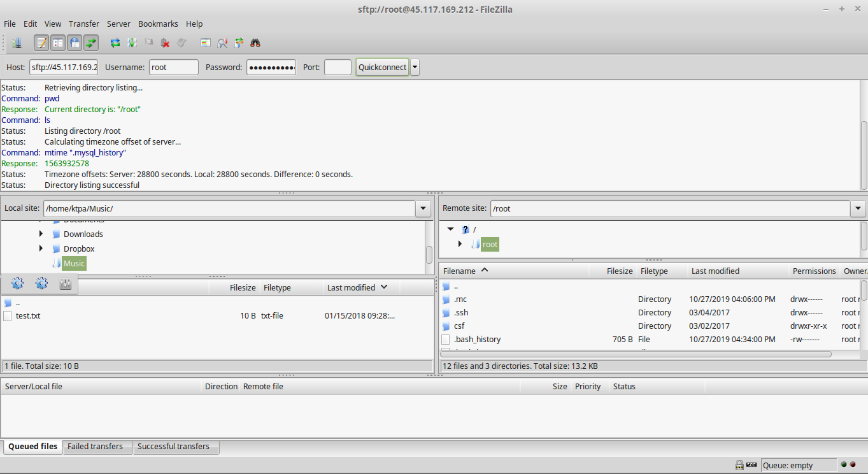Expand the remote 'root' folder node

coord(460,244)
